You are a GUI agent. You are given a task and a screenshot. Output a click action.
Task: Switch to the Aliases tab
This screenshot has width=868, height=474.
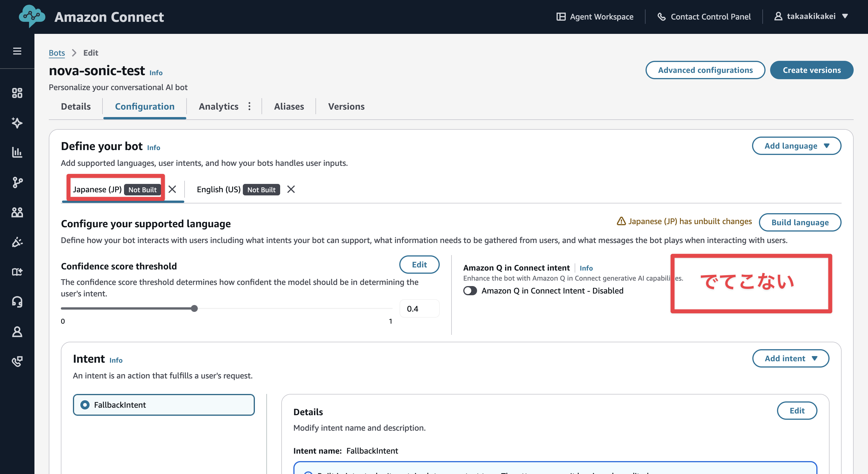289,106
